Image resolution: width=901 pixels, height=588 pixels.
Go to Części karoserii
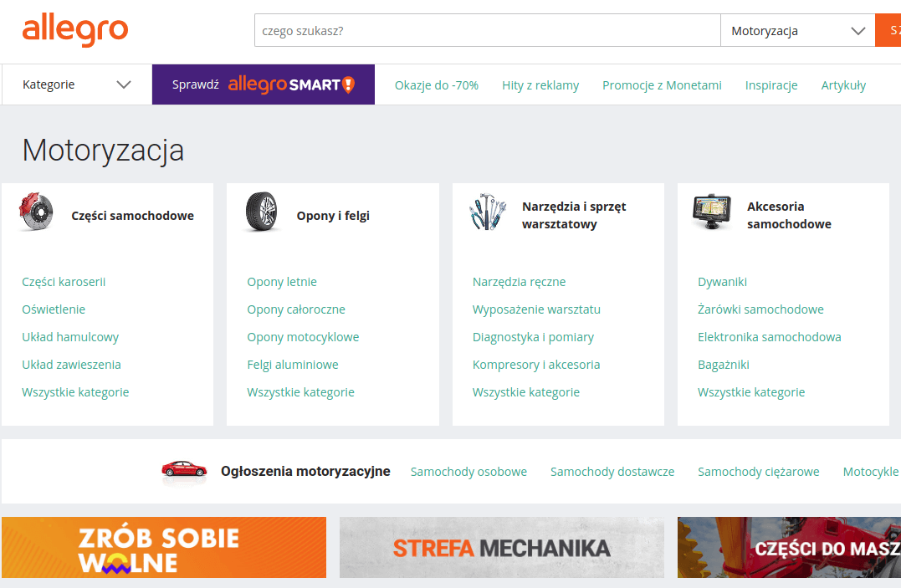pyautogui.click(x=64, y=282)
